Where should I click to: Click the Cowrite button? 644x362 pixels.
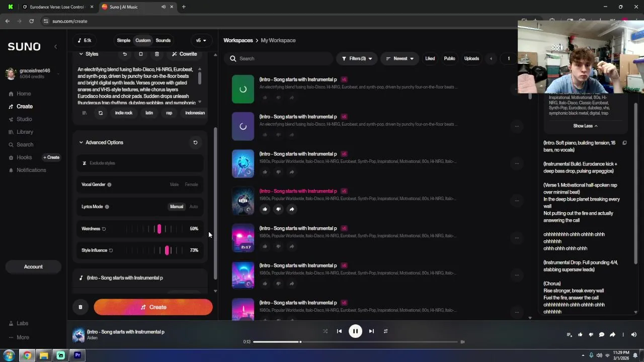point(184,54)
